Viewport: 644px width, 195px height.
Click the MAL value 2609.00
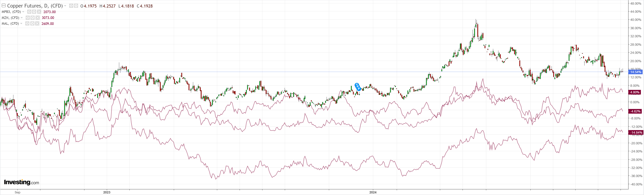[x=48, y=24]
